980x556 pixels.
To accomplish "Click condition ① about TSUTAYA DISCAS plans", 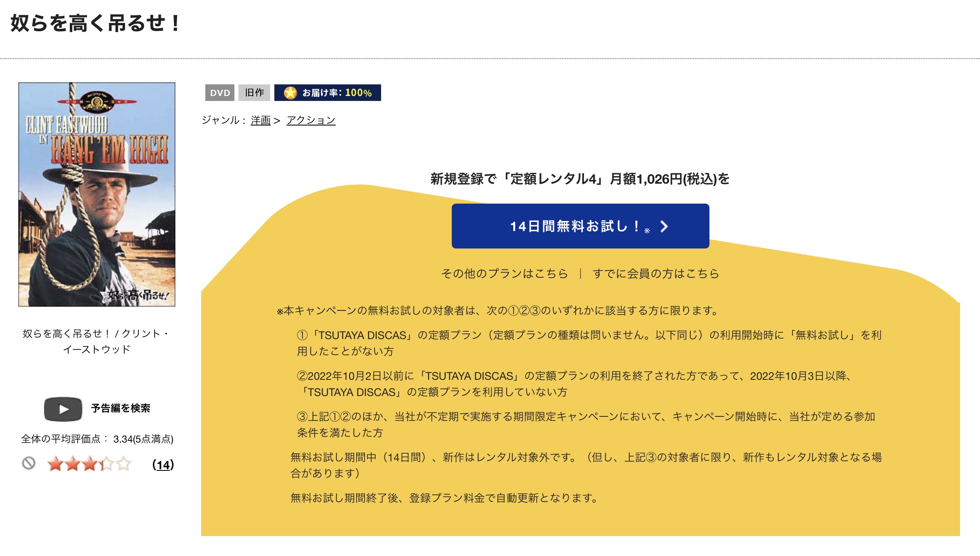I will click(x=589, y=343).
